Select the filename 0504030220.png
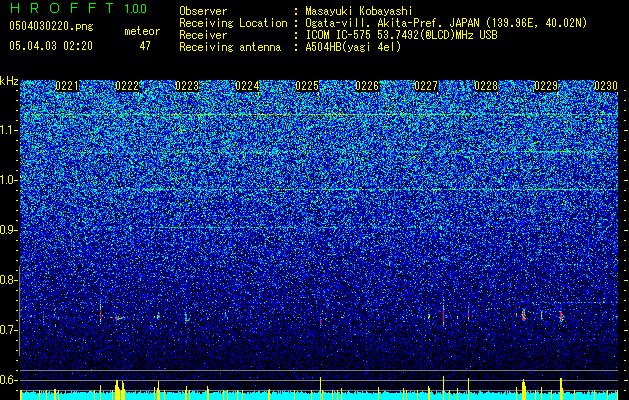Viewport: 629px width, 400px height. [51, 26]
